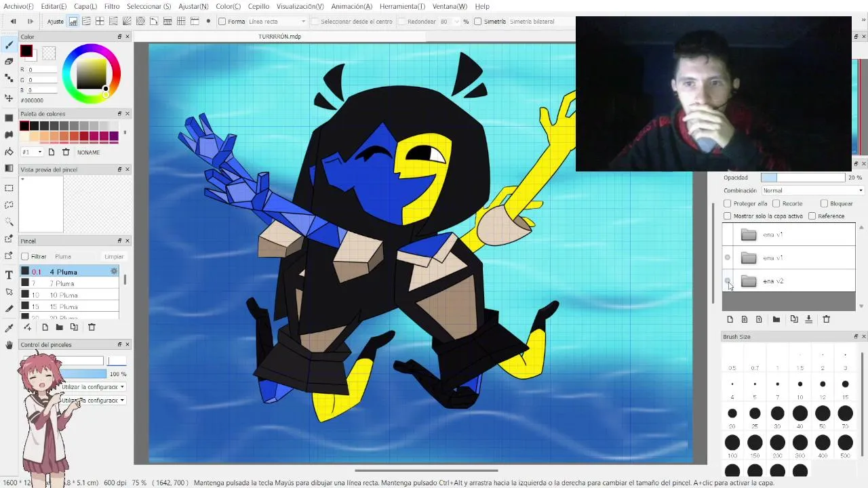Turn snap off with the 'off' icon
868x488 pixels.
pos(73,21)
